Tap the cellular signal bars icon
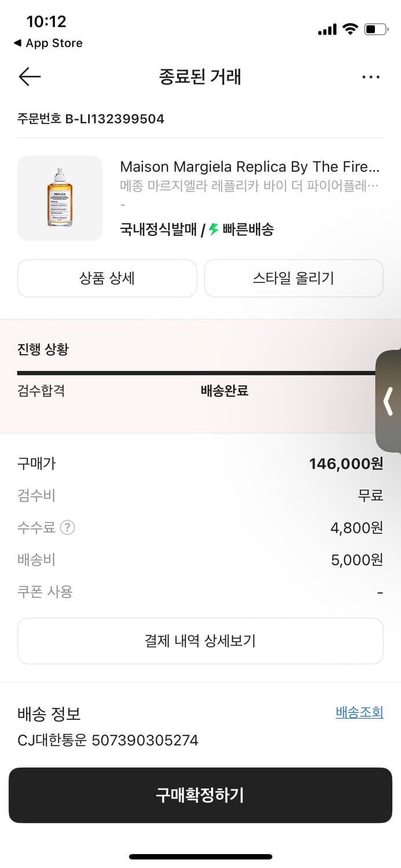This screenshot has width=401, height=868. (327, 28)
